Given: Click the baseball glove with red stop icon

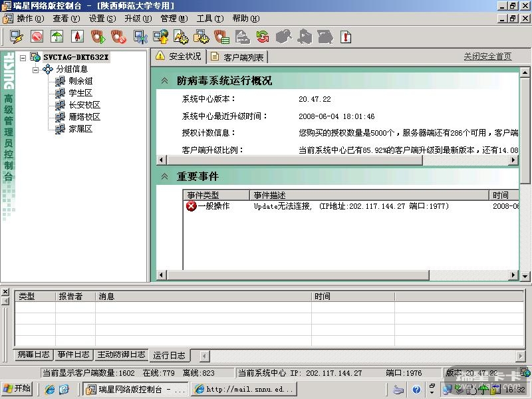Looking at the screenshot, I should click(x=118, y=37).
